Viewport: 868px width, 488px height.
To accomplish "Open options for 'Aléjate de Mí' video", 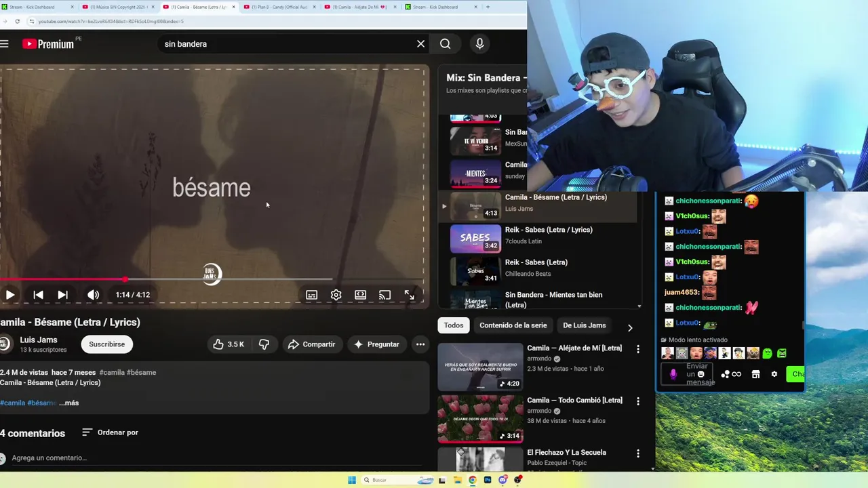I will coord(637,349).
